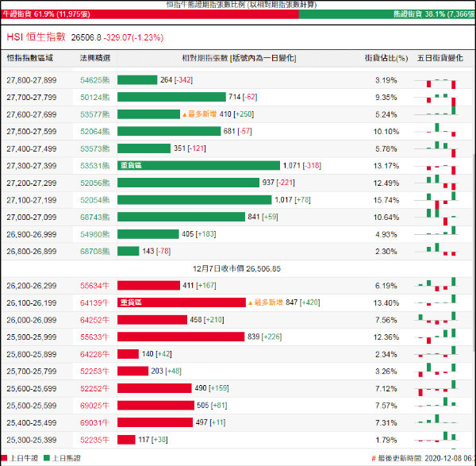Open bear warrant link 53573熊
This screenshot has width=476, height=466.
94,149
